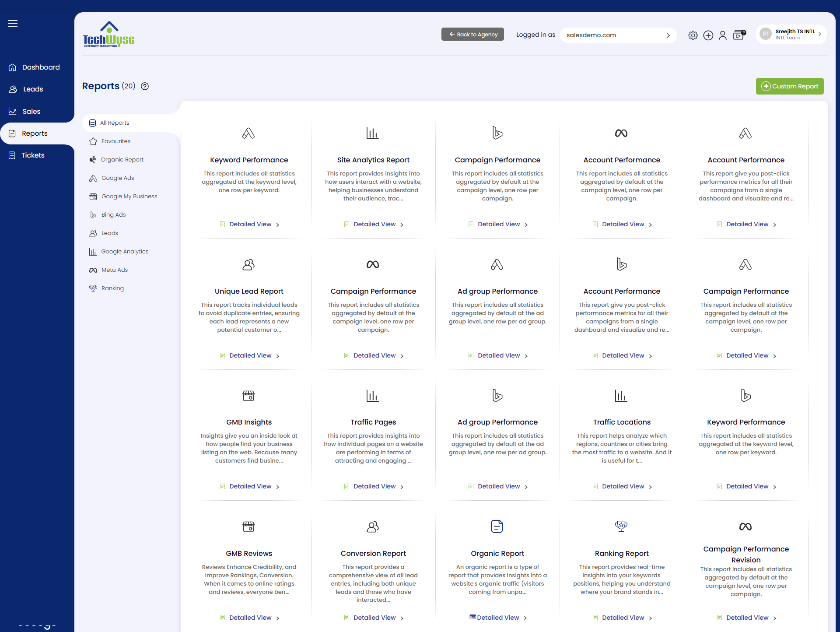Select the Ranking filter
840x632 pixels.
coord(107,288)
